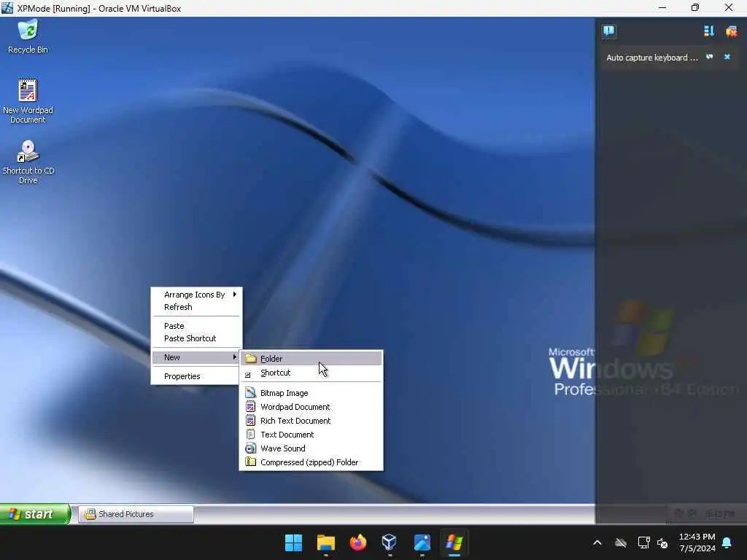Create a new Wave Sound

(311, 448)
